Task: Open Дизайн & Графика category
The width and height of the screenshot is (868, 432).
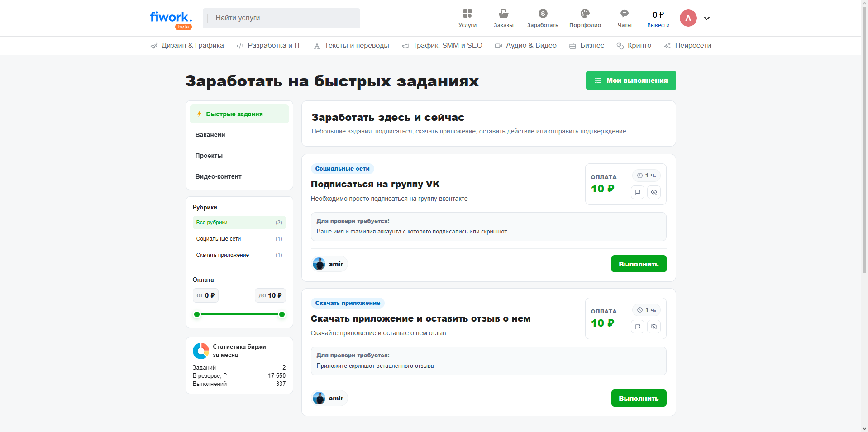Action: (187, 46)
